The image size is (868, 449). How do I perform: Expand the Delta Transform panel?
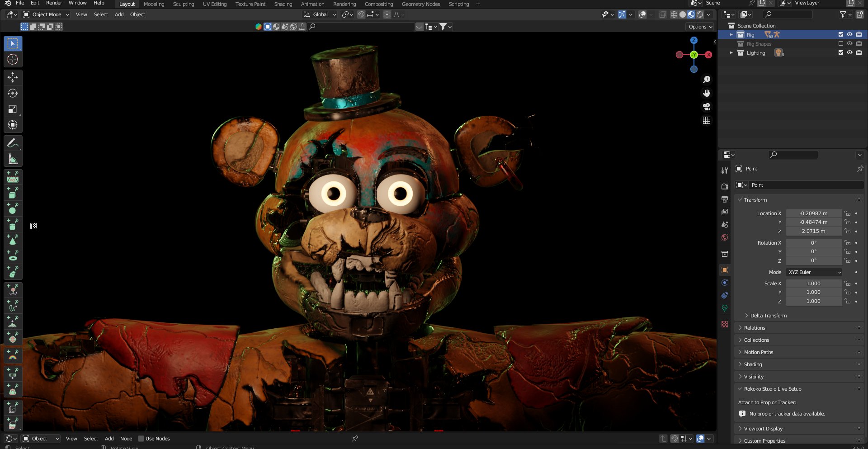tap(746, 316)
